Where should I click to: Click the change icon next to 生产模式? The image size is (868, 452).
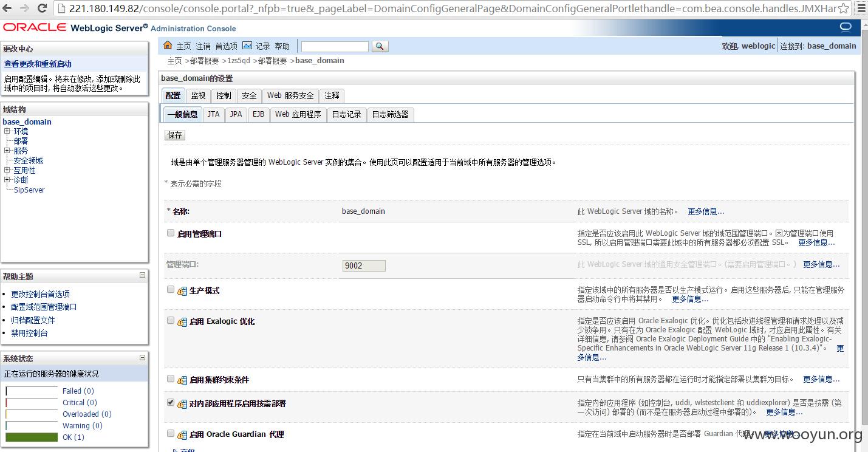click(x=182, y=291)
